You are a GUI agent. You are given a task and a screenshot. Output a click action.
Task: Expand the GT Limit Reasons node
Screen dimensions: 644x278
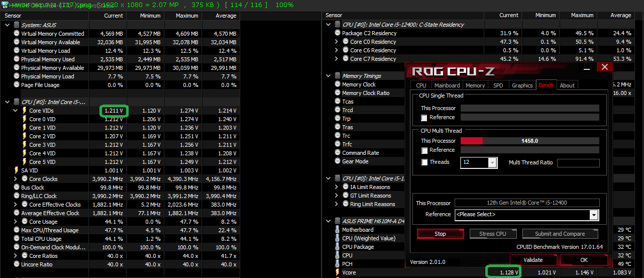click(x=337, y=196)
